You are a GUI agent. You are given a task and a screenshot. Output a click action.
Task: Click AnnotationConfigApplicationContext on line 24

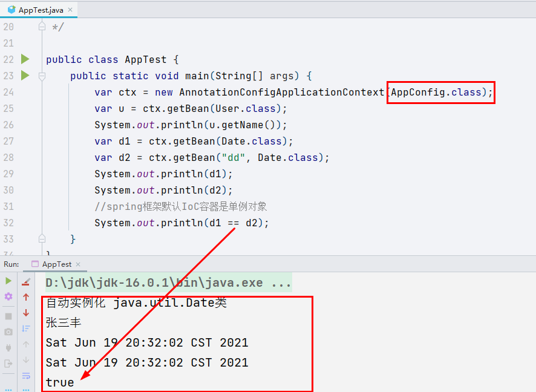(x=282, y=93)
